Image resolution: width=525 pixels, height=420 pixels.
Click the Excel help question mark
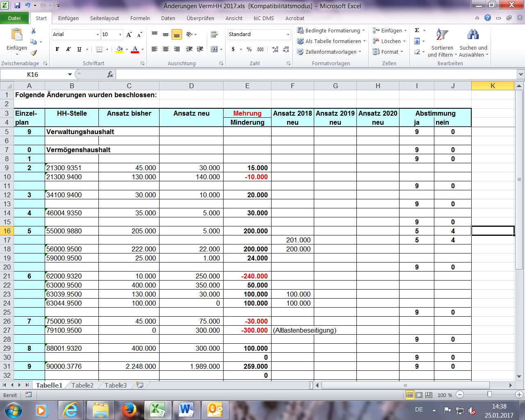(x=487, y=18)
